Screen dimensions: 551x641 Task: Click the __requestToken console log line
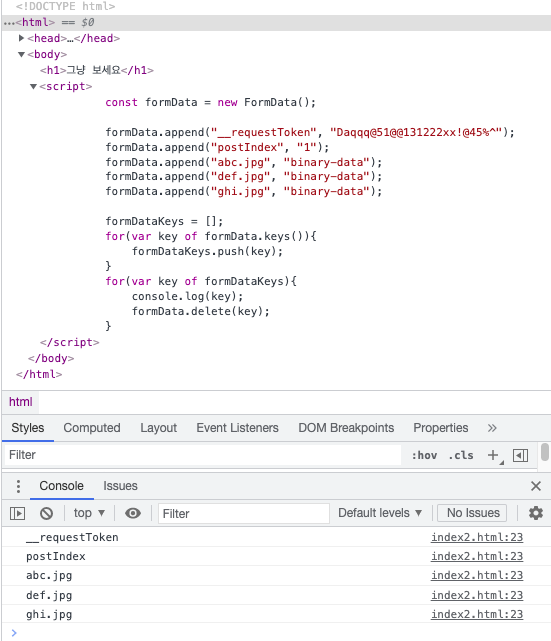click(x=72, y=537)
